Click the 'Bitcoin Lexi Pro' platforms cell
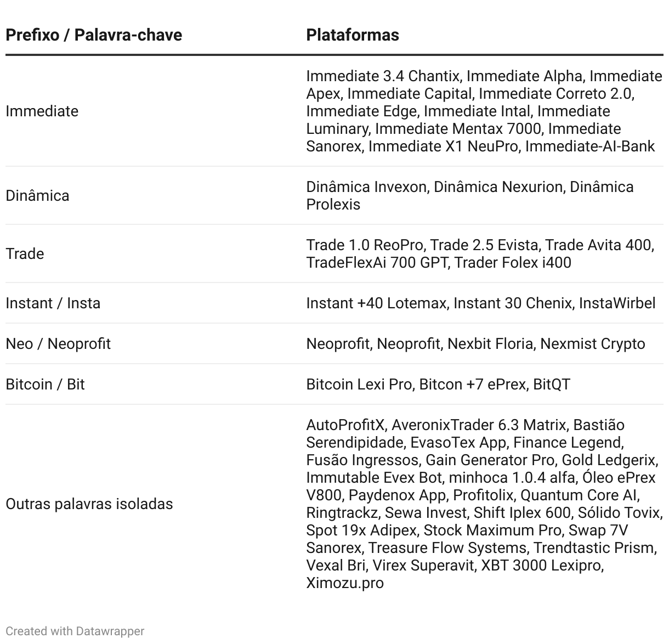669x644 pixels. pos(438,385)
